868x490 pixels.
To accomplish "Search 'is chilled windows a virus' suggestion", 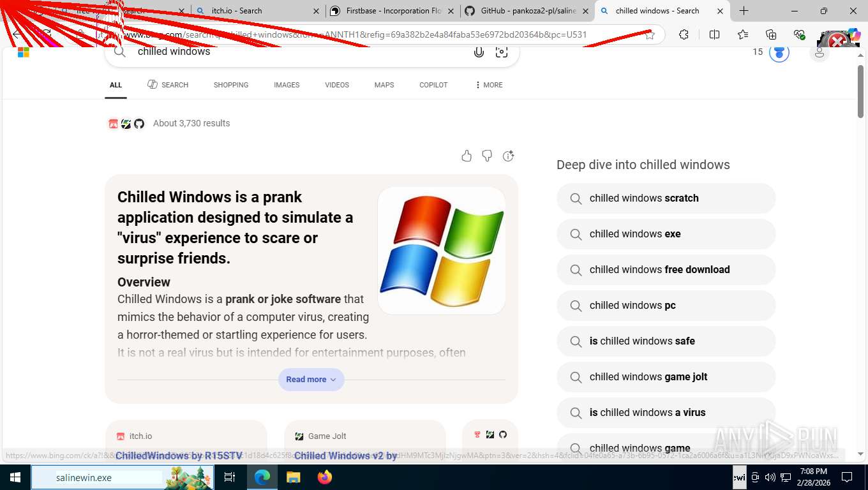I will coord(666,413).
